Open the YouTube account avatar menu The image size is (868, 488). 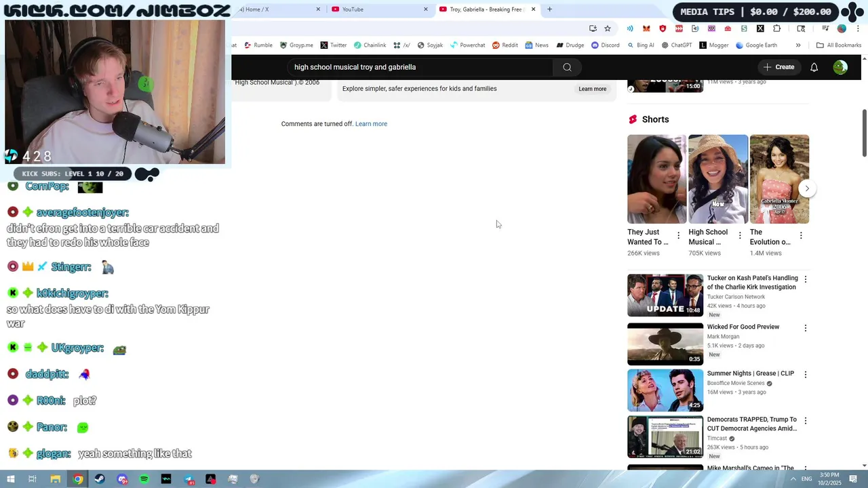[840, 67]
